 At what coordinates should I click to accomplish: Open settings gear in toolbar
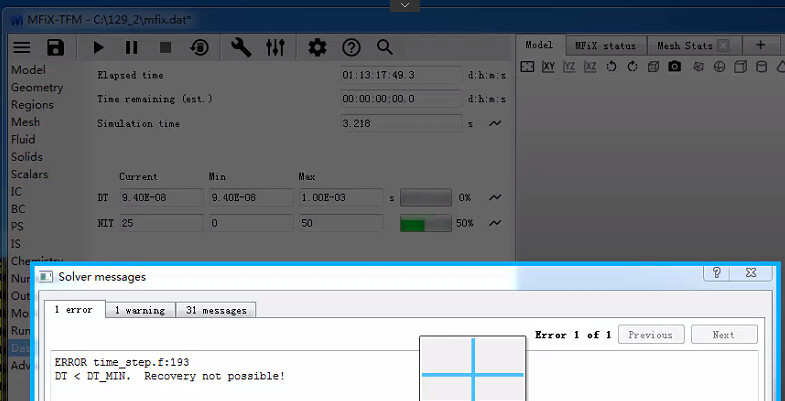click(317, 47)
